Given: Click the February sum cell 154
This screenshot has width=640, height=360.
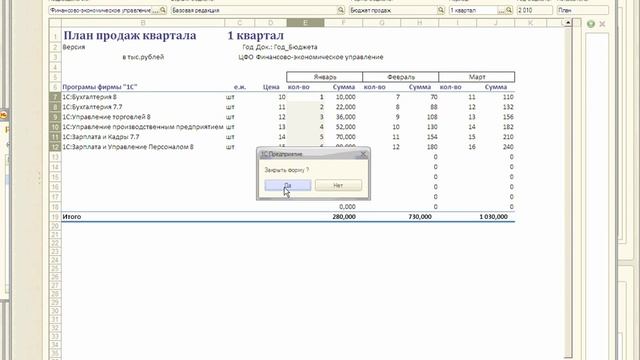Looking at the screenshot, I should click(x=432, y=137).
